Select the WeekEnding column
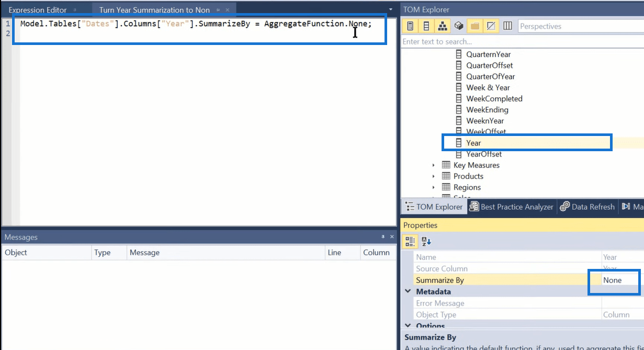 pos(487,110)
